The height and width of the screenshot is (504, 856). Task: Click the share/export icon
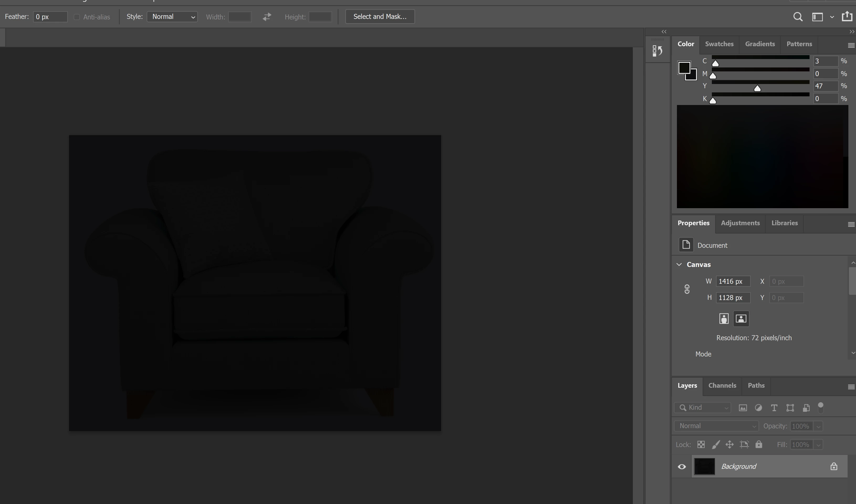(x=847, y=16)
